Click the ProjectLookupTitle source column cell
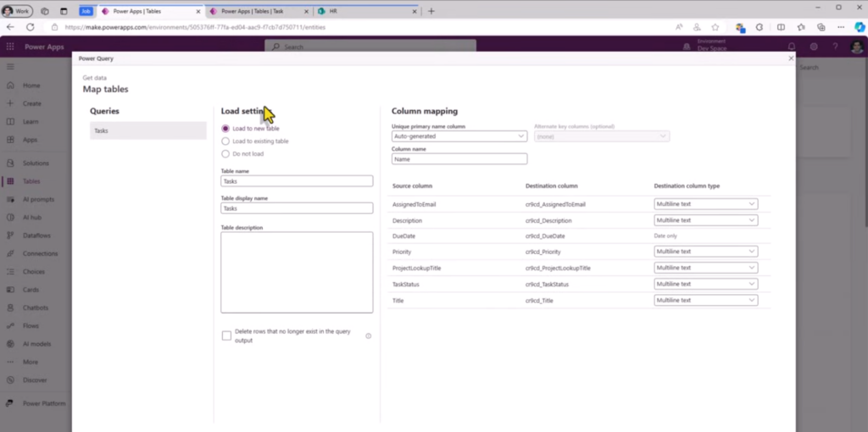 click(416, 268)
